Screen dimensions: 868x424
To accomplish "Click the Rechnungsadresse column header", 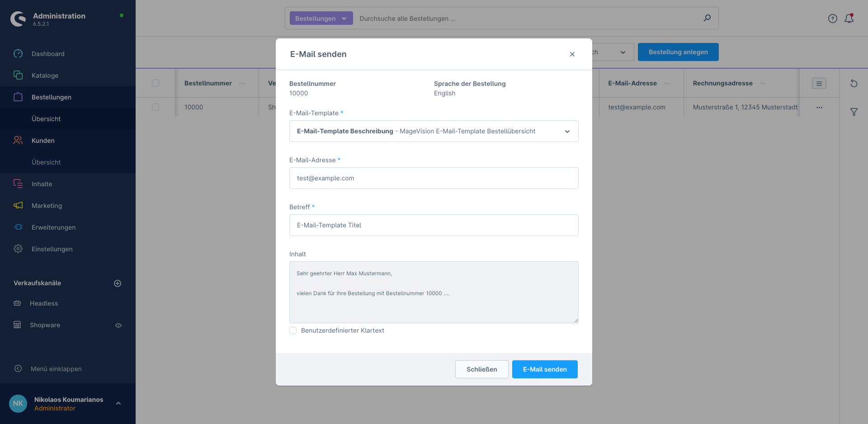I will click(x=722, y=83).
